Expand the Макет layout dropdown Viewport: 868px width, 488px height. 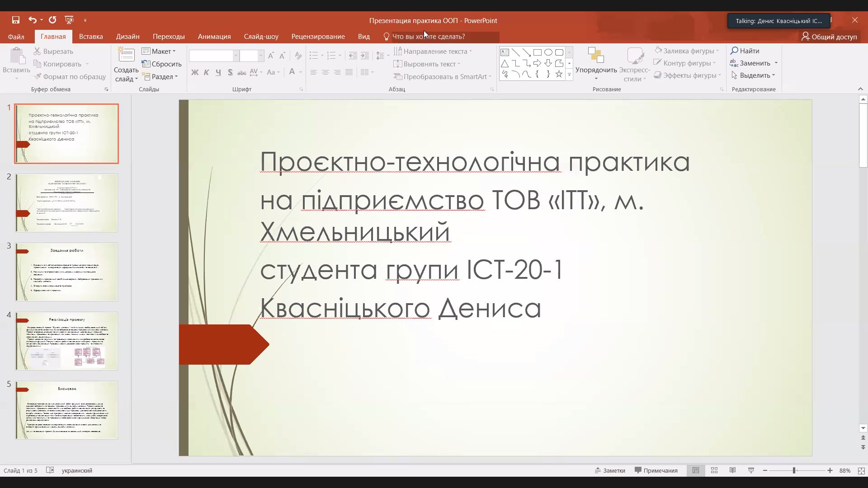159,51
